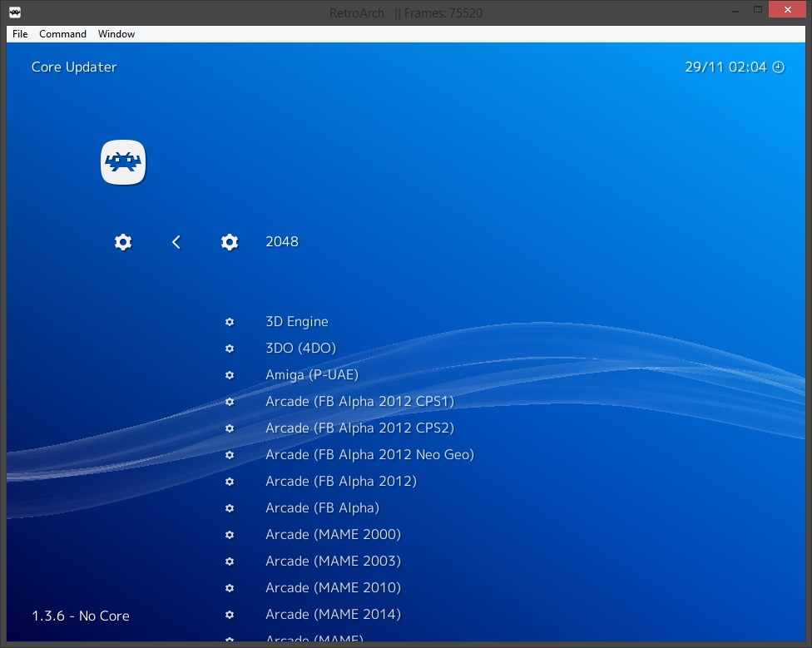Click gear icon beside Arcade (MAME 2014)
Viewport: 812px width, 648px height.
pos(230,615)
